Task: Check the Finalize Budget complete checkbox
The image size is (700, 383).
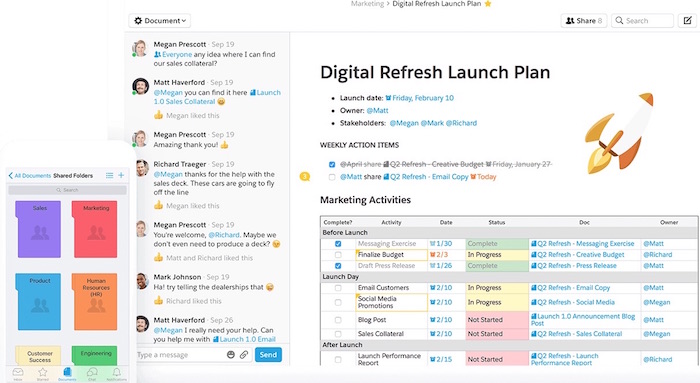Action: pyautogui.click(x=338, y=254)
